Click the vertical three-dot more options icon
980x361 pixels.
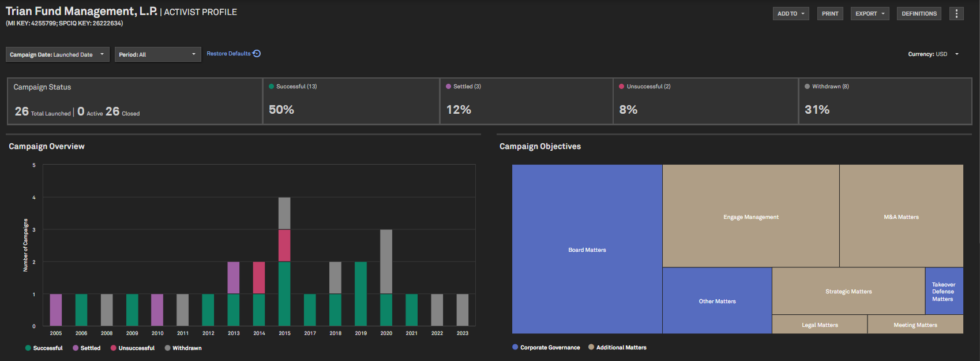[x=956, y=13]
